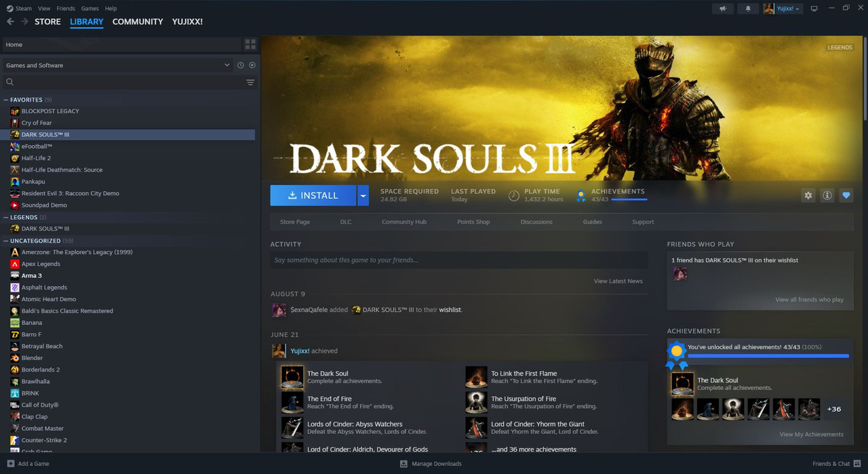The width and height of the screenshot is (868, 474).
Task: Click the Pankapu game icon
Action: point(15,182)
